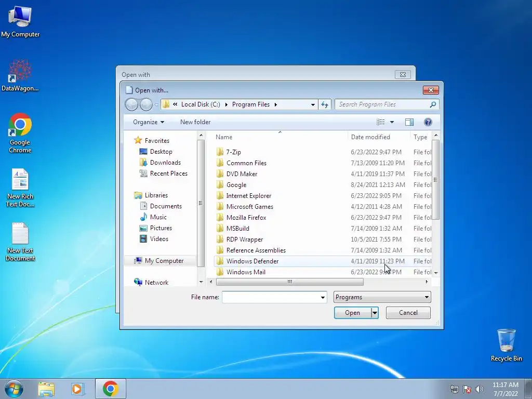
Task: Click Program Files breadcrumb segment
Action: click(251, 104)
